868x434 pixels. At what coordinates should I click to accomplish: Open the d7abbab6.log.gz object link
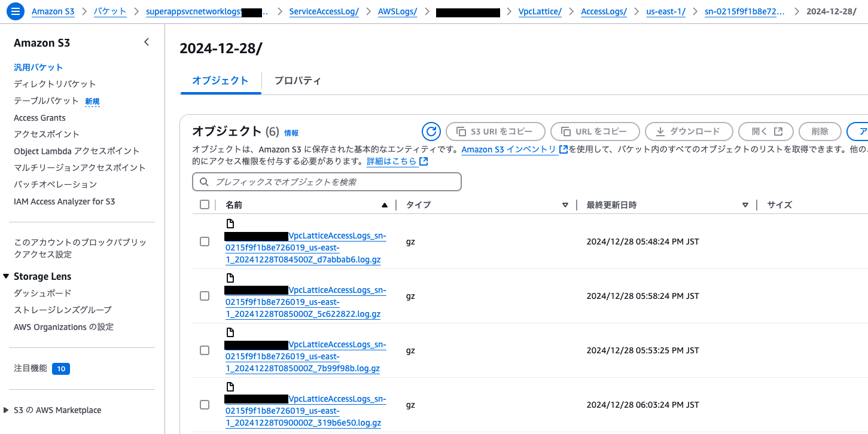(x=306, y=248)
